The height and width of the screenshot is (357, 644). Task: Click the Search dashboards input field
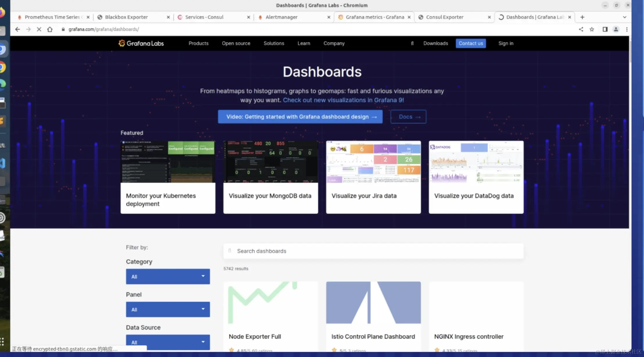pos(373,251)
